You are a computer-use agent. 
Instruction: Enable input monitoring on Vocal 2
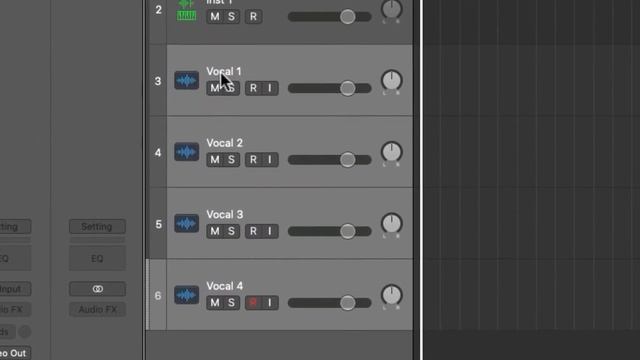pos(270,160)
